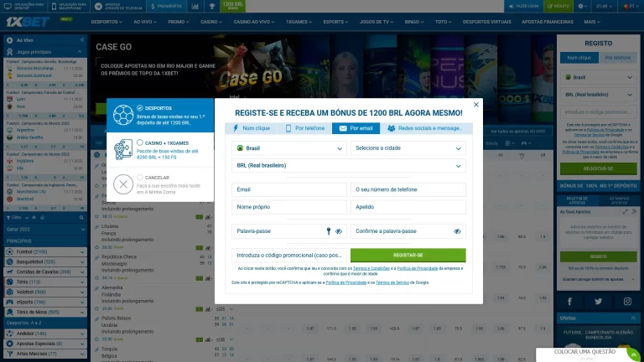The height and width of the screenshot is (362, 644).
Task: Collapse the Ao Vivo sidebar arrows
Action: (82, 40)
